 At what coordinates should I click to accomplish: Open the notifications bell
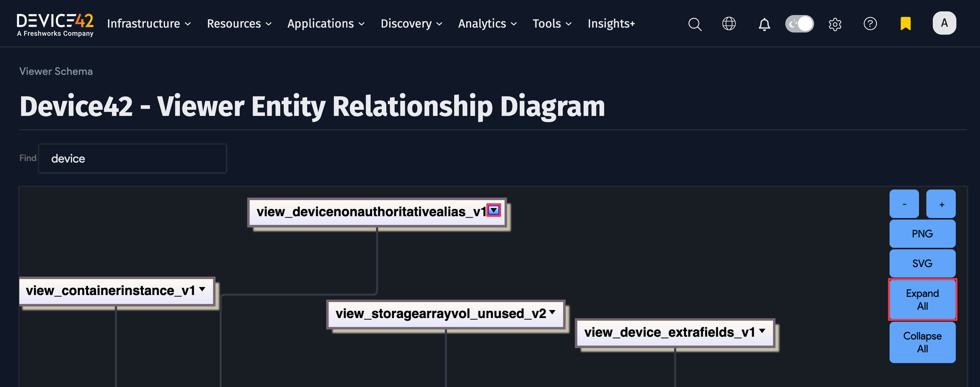click(764, 24)
